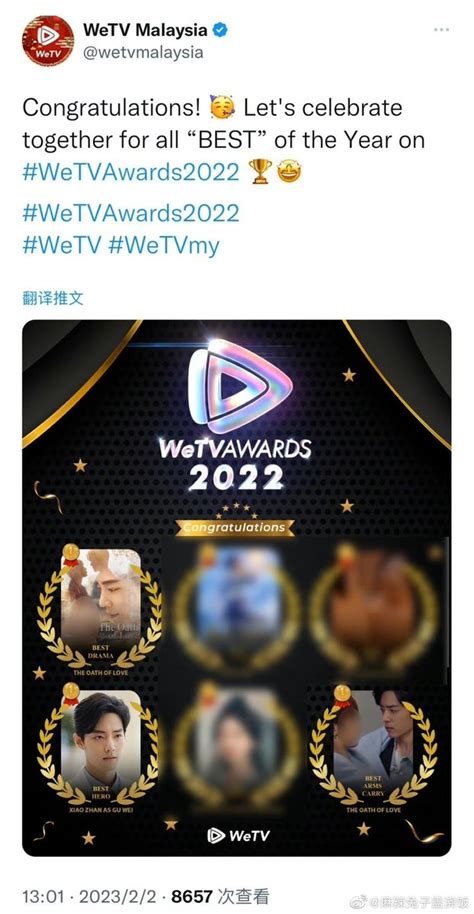Viewport: 474px width, 914px height.
Task: Click the trophy emoji in the tweet
Action: pyautogui.click(x=260, y=172)
